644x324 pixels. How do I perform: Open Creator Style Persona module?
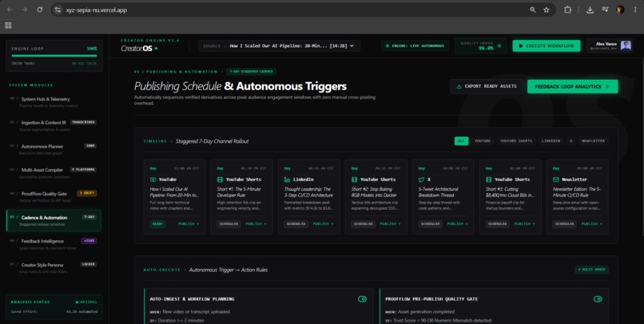[x=54, y=268]
